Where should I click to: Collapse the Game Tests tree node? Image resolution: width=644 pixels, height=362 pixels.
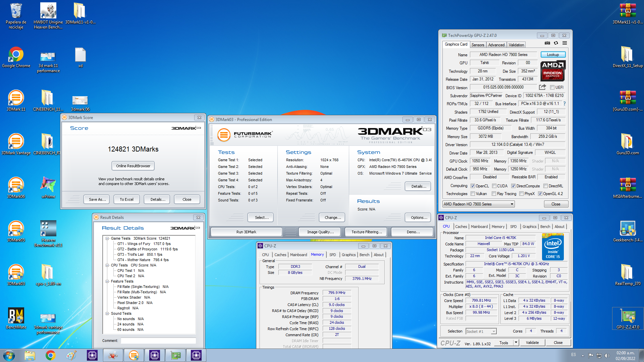107,239
